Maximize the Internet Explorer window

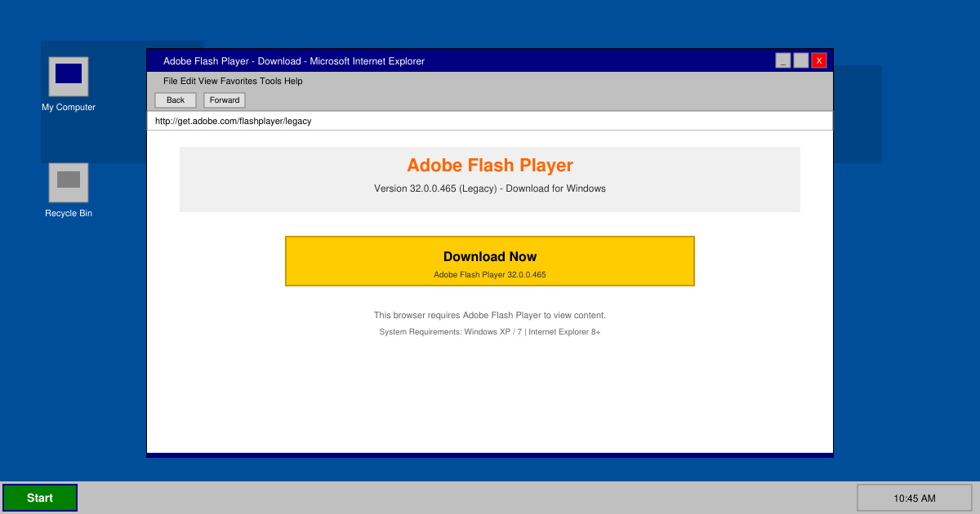(x=801, y=60)
